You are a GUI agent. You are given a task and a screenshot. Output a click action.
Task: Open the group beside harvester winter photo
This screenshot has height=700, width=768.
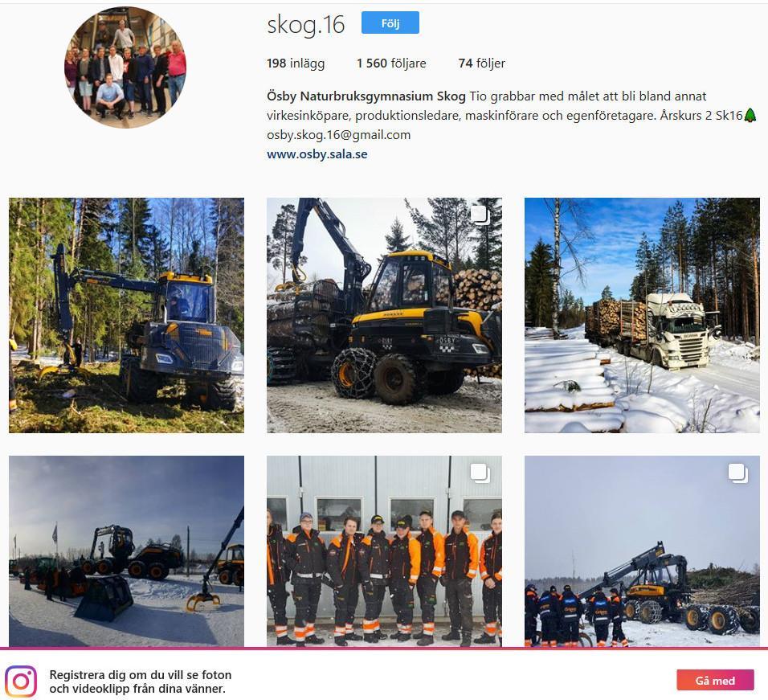pyautogui.click(x=642, y=551)
